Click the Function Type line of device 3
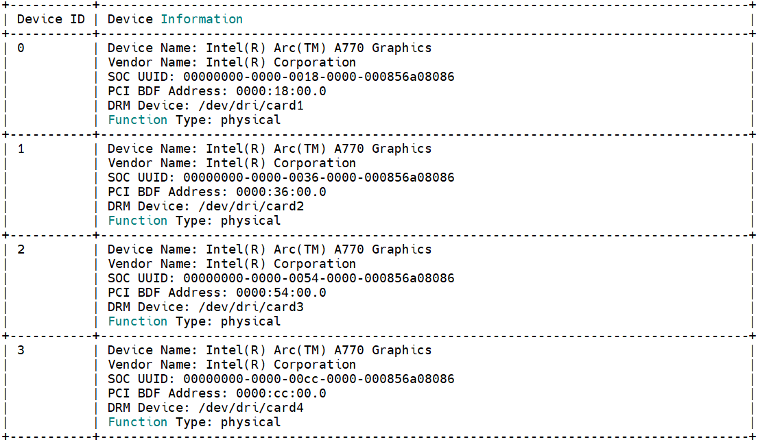Screen dimensions: 758x442 (x=194, y=422)
